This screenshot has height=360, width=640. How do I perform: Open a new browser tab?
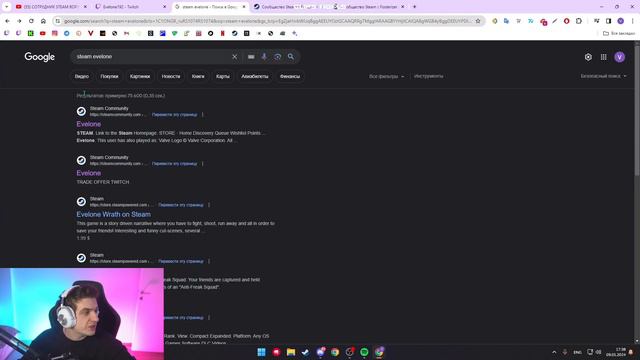coord(414,7)
